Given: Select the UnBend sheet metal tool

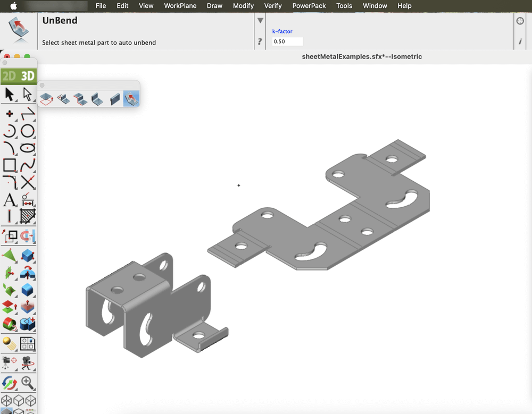Looking at the screenshot, I should point(131,98).
